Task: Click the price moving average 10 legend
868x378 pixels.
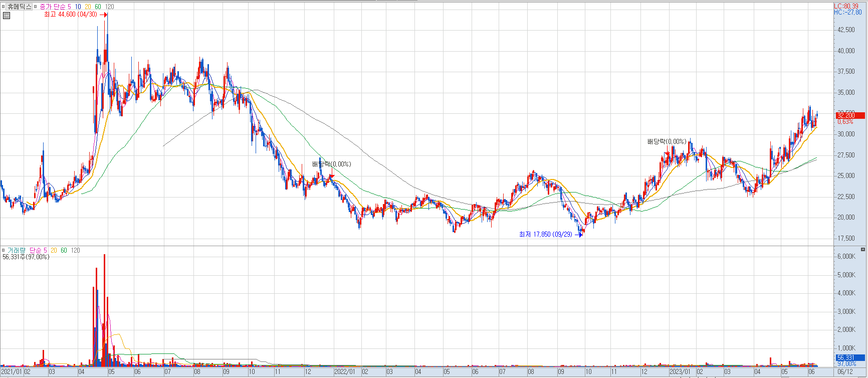Action: pyautogui.click(x=78, y=7)
